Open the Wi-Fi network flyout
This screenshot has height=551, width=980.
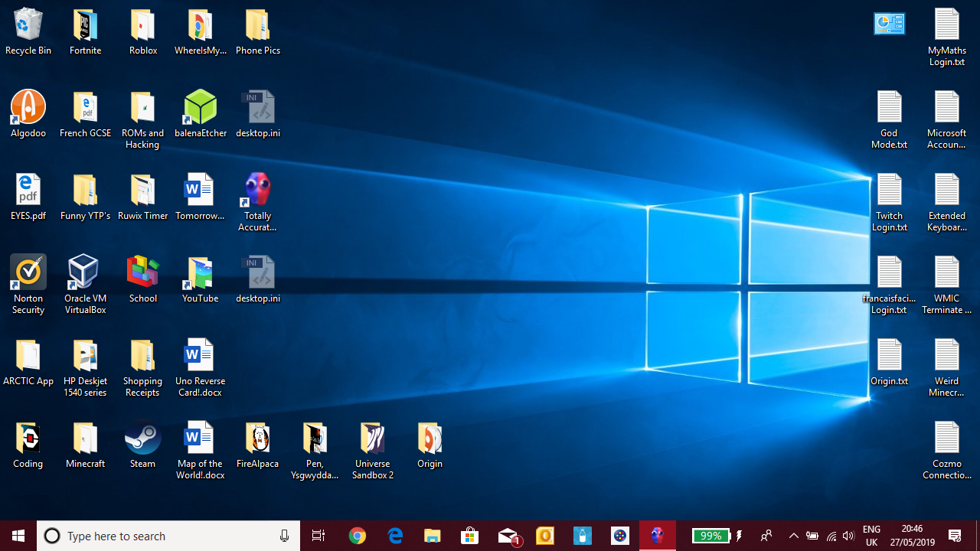click(x=831, y=536)
